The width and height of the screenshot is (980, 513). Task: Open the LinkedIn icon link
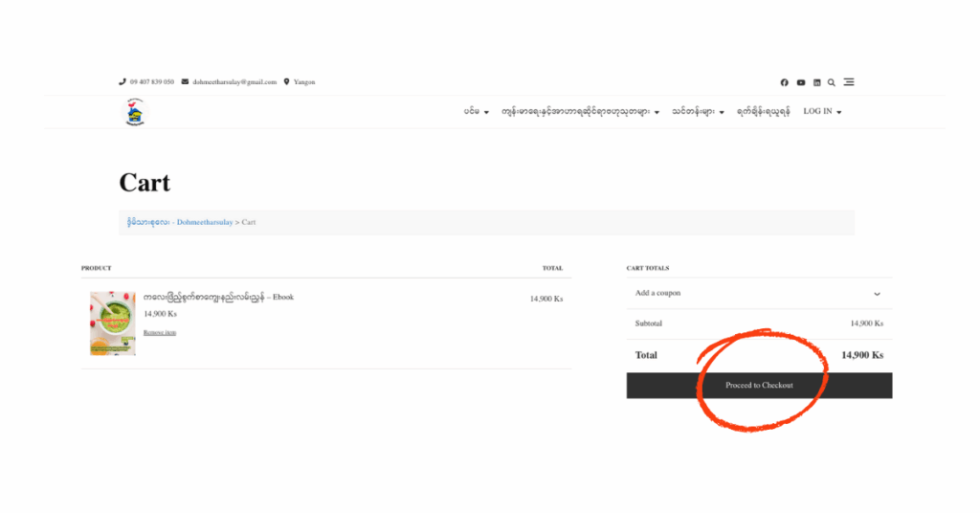point(816,82)
